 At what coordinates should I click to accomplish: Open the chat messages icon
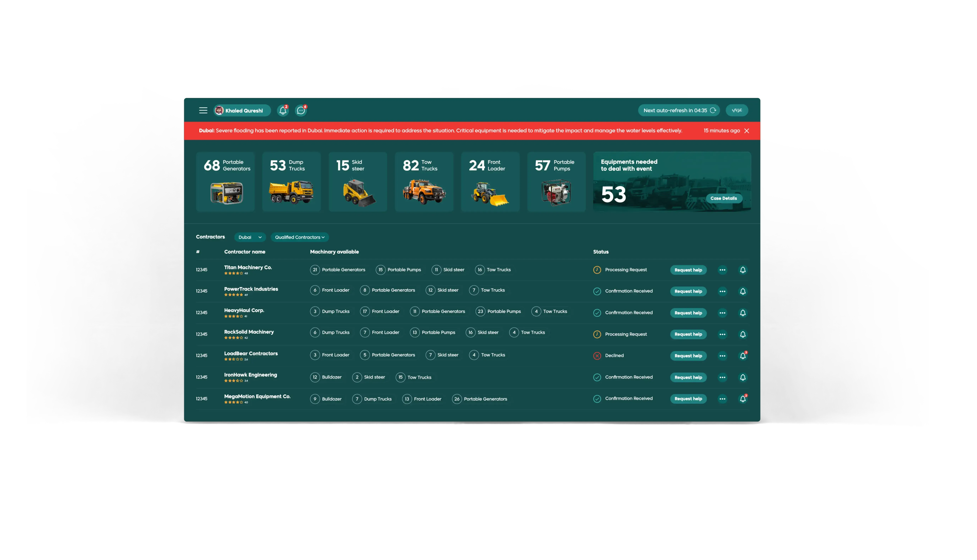pos(301,110)
